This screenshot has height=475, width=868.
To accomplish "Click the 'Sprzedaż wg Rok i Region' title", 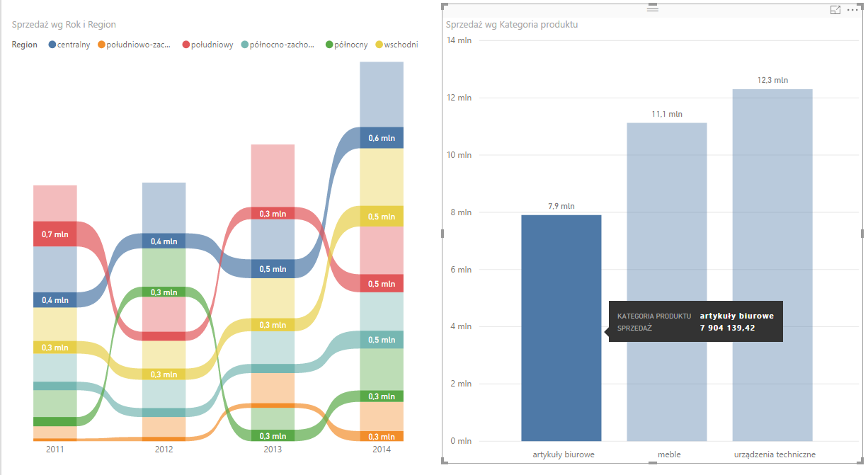I will 64,25.
